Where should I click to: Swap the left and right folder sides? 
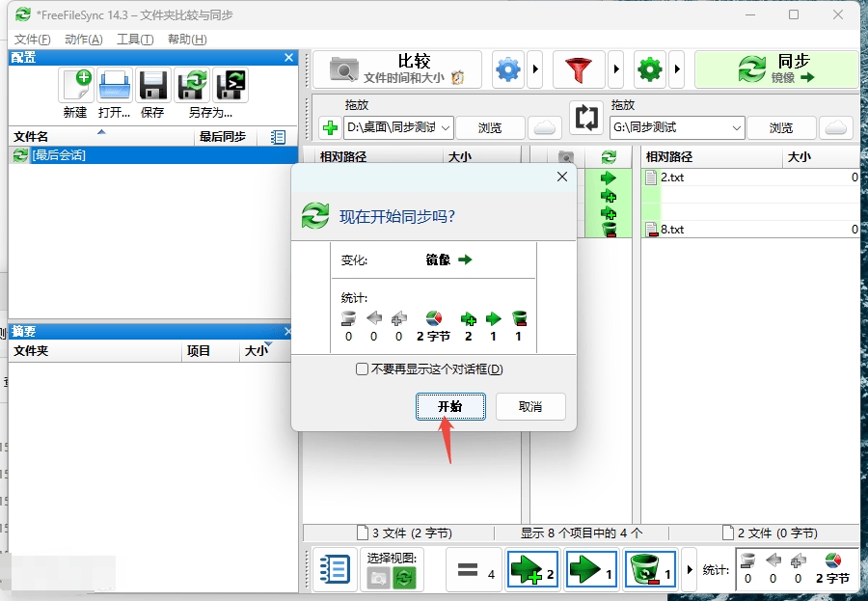coord(585,118)
